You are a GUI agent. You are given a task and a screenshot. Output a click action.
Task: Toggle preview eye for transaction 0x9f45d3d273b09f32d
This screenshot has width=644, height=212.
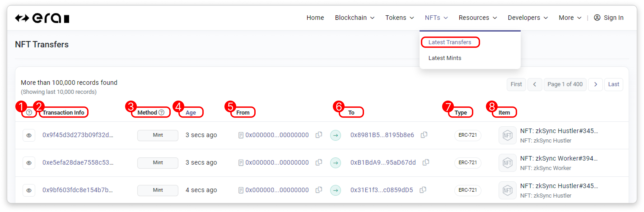click(29, 135)
